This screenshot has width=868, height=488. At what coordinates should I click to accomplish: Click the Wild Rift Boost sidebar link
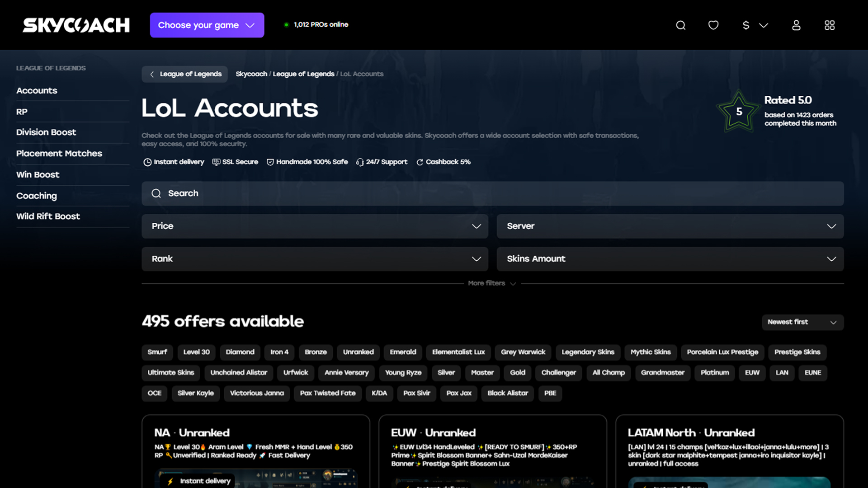pos(48,216)
